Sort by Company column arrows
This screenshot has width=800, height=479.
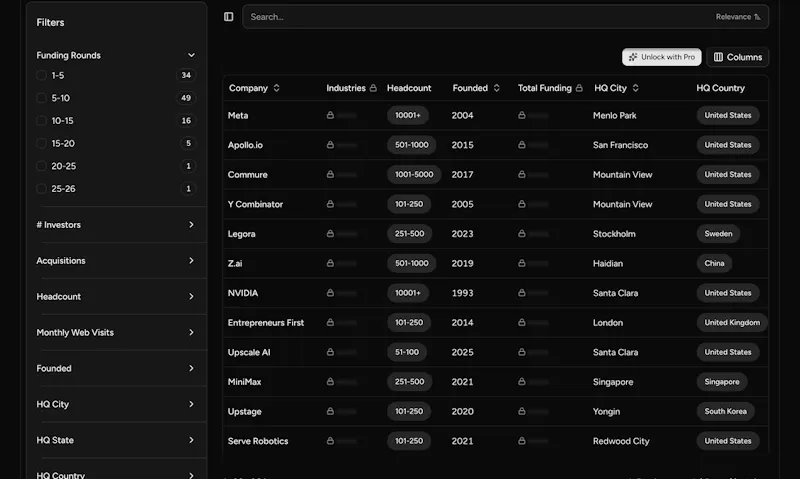click(x=277, y=88)
